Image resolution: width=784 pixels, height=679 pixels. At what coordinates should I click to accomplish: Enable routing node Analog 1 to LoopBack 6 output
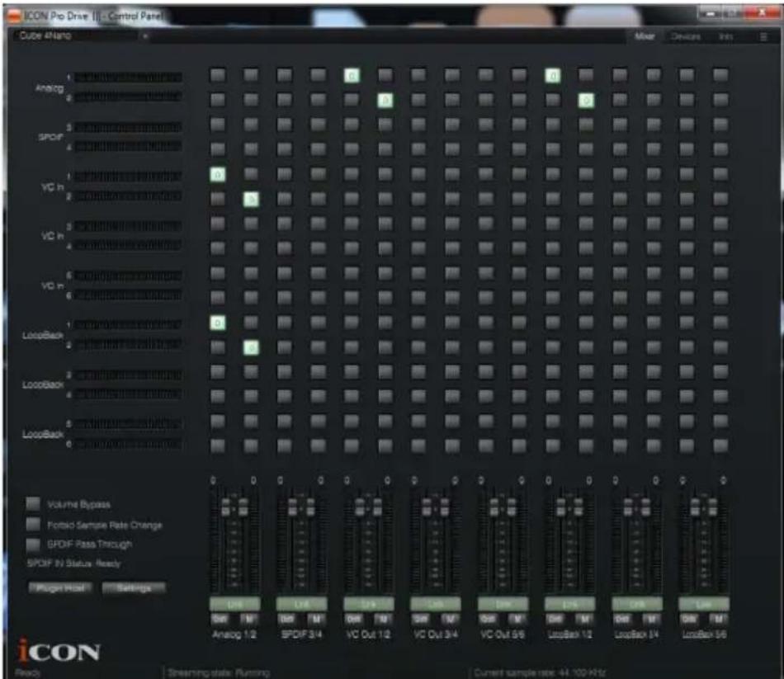click(720, 76)
